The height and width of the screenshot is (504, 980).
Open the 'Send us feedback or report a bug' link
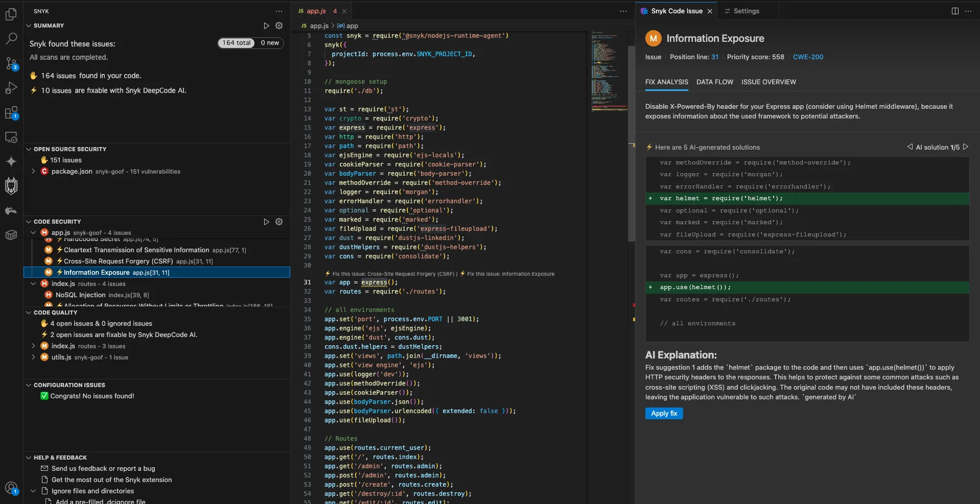pos(103,468)
